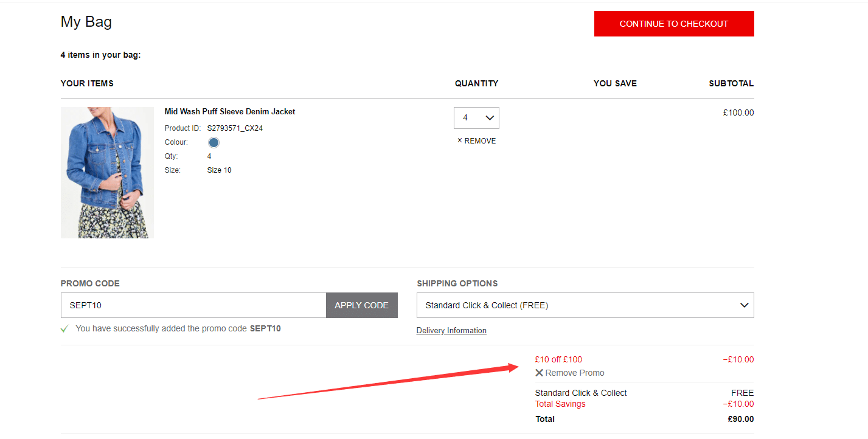
Task: Click the Continue to Checkout button
Action: click(x=673, y=24)
